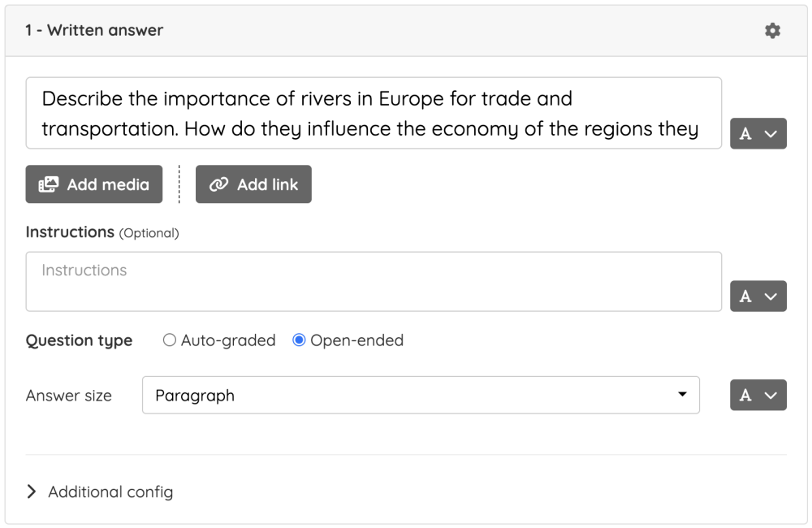Click the Add media button
Screen dimensions: 812x528
coord(93,184)
